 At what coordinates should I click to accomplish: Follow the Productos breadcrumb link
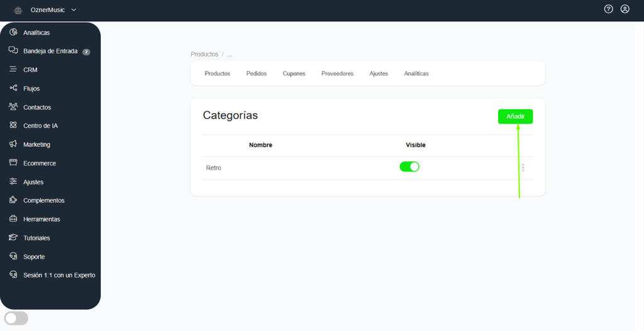point(204,55)
